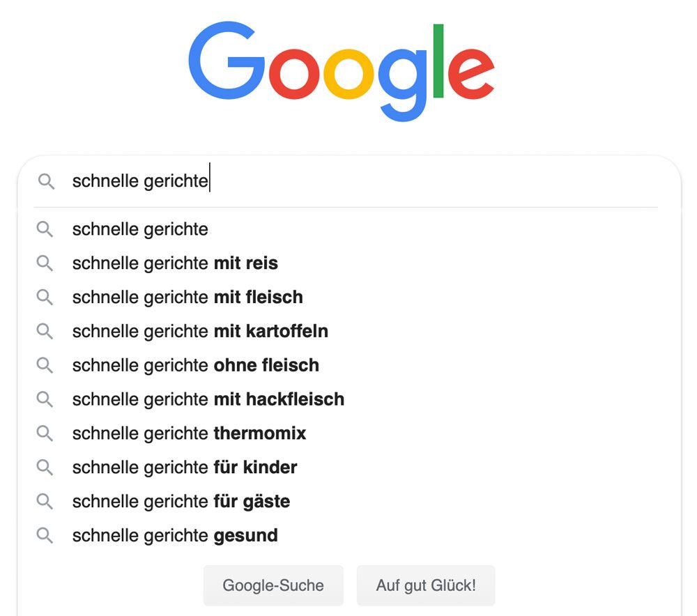Click the magnifier icon in the search bar
This screenshot has width=697, height=616.
(x=46, y=181)
